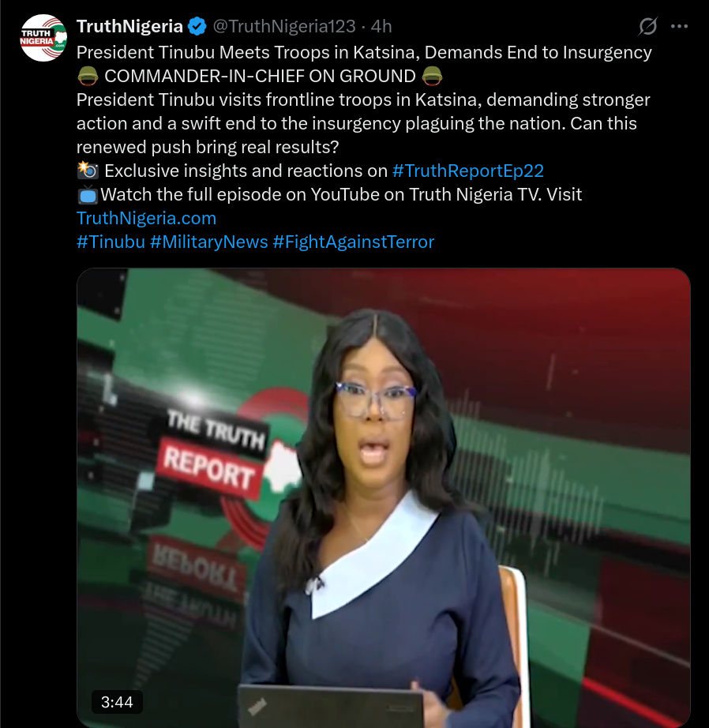Click the second helmet emoji after GROUND
709x728 pixels.
[x=432, y=76]
